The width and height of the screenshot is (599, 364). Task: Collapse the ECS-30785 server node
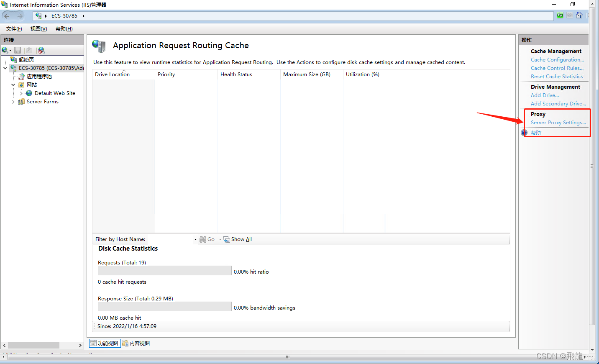click(x=5, y=68)
